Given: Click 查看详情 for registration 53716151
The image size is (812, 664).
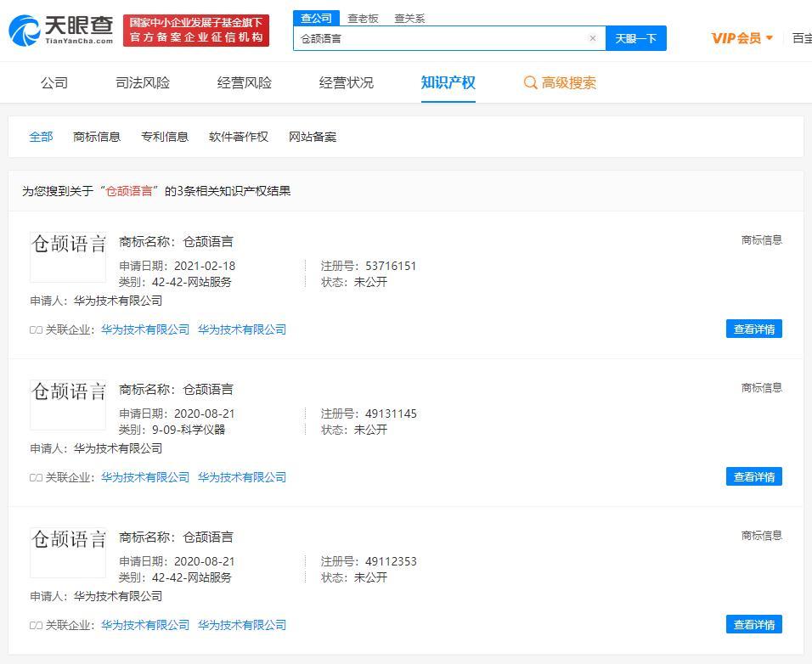Looking at the screenshot, I should [754, 329].
